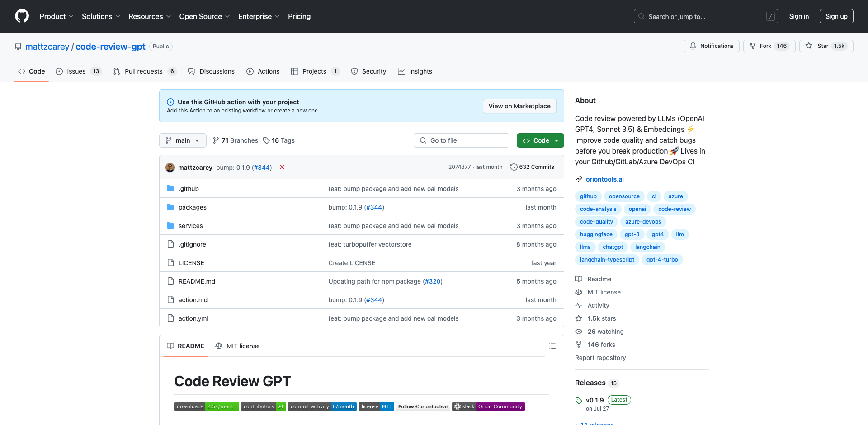Click View on Marketplace

coord(519,106)
